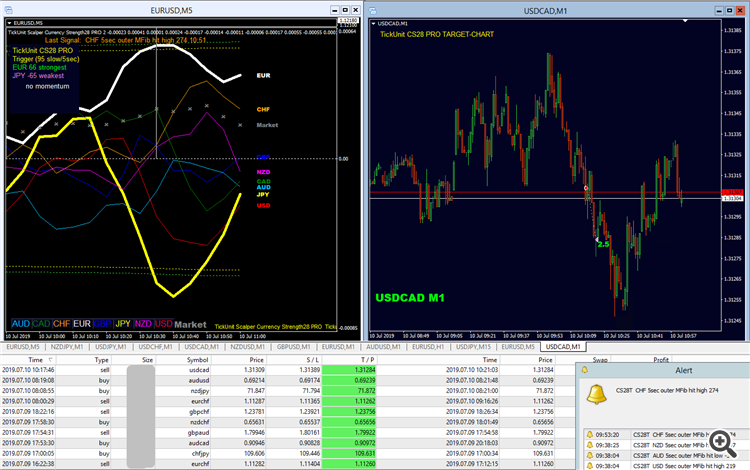Screen dimensions: 750x470
Task: Switch to the NZDJPY,M1 chart tab
Action: [x=67, y=347]
